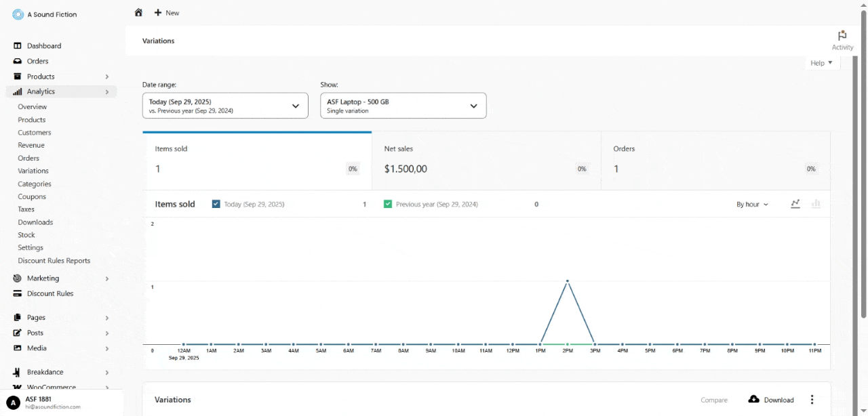The height and width of the screenshot is (416, 868).
Task: Click the Breakdance icon in the sidebar
Action: tap(16, 372)
